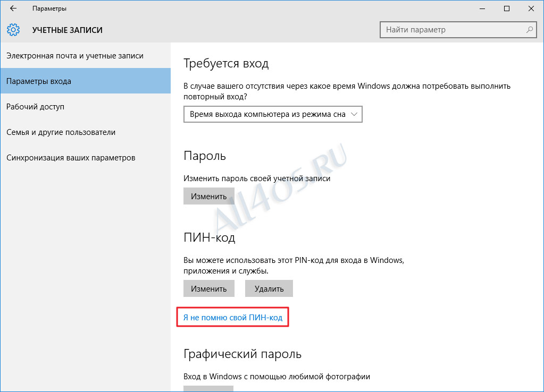The height and width of the screenshot is (392, 544).
Task: Open the settings gear home icon
Action: (x=13, y=30)
